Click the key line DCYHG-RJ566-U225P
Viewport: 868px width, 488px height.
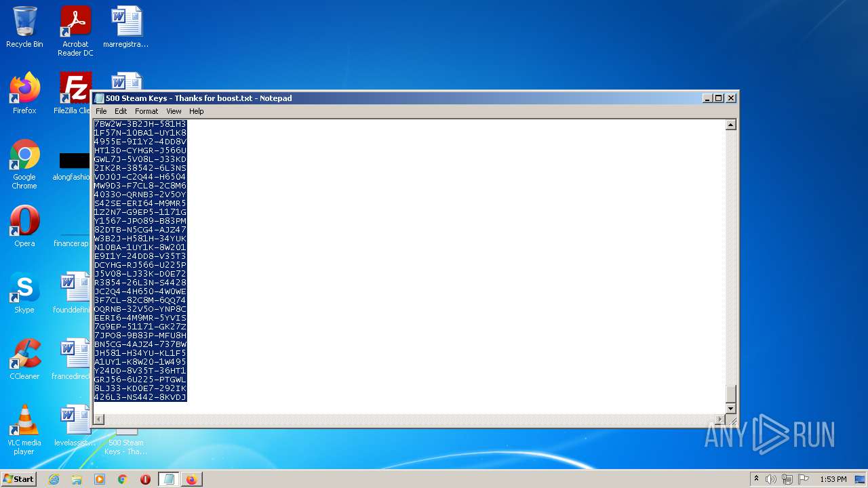click(140, 265)
